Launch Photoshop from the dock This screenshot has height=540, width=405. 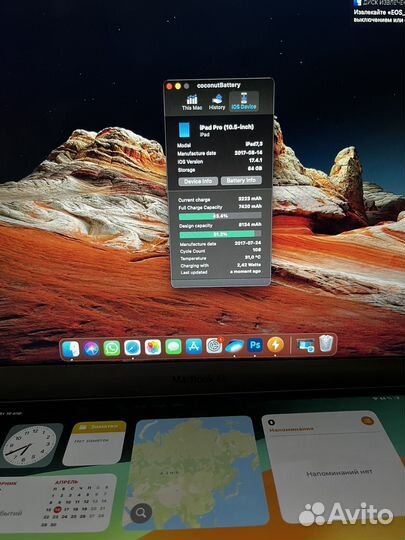pyautogui.click(x=255, y=345)
